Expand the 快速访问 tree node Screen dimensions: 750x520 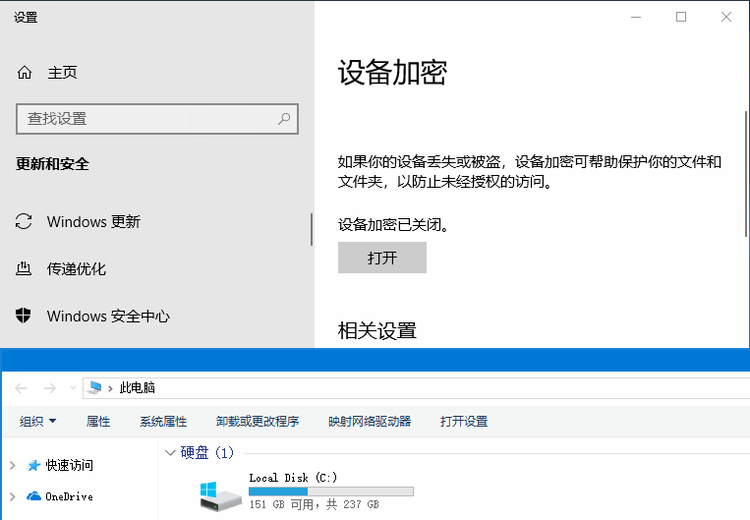pyautogui.click(x=13, y=465)
